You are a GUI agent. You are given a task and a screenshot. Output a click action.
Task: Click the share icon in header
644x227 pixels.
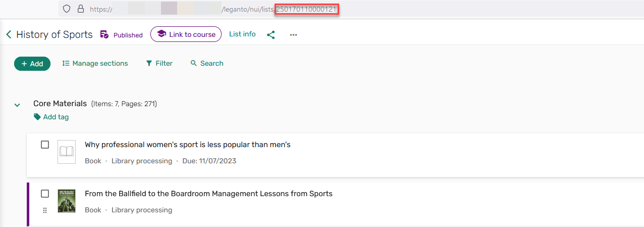point(271,35)
